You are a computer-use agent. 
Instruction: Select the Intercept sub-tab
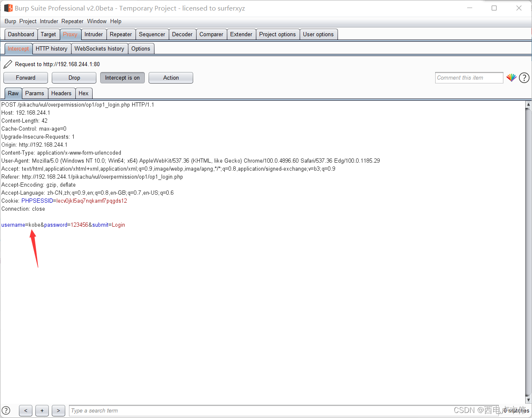pos(18,49)
